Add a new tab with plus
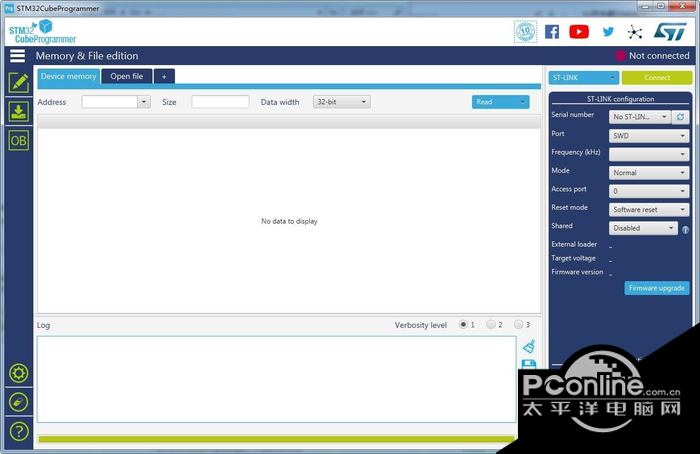Viewport: 700px width, 454px height. [x=164, y=77]
